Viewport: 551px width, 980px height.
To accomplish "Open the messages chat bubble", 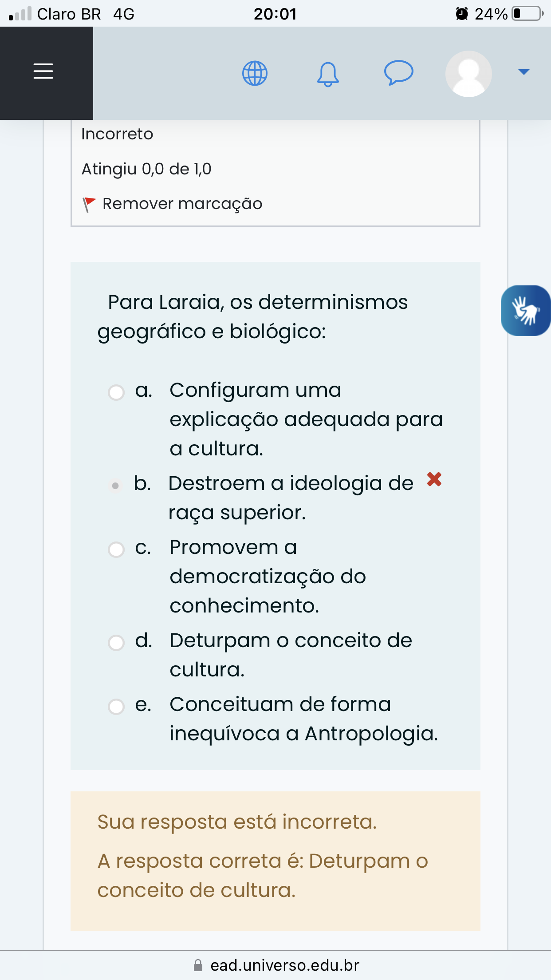I will click(x=398, y=72).
